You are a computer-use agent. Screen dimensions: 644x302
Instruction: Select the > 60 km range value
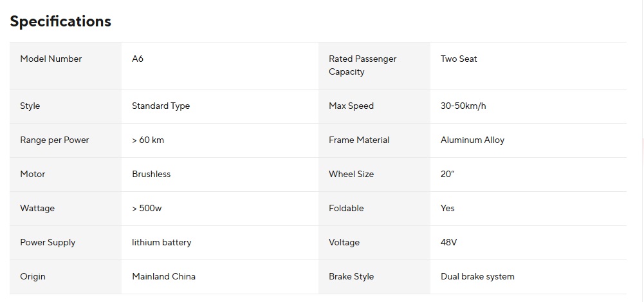[148, 140]
